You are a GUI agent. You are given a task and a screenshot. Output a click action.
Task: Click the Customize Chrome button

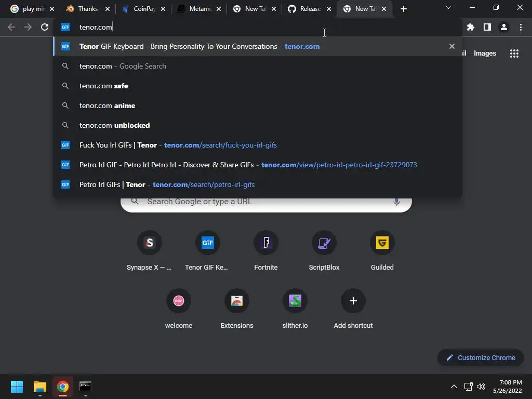(481, 357)
